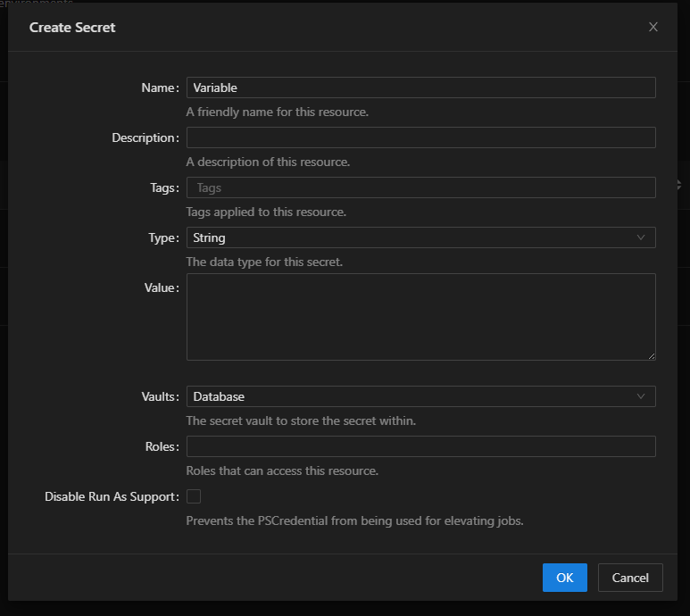Enable the Disable Run As Support checkbox
The height and width of the screenshot is (616, 690).
click(194, 496)
